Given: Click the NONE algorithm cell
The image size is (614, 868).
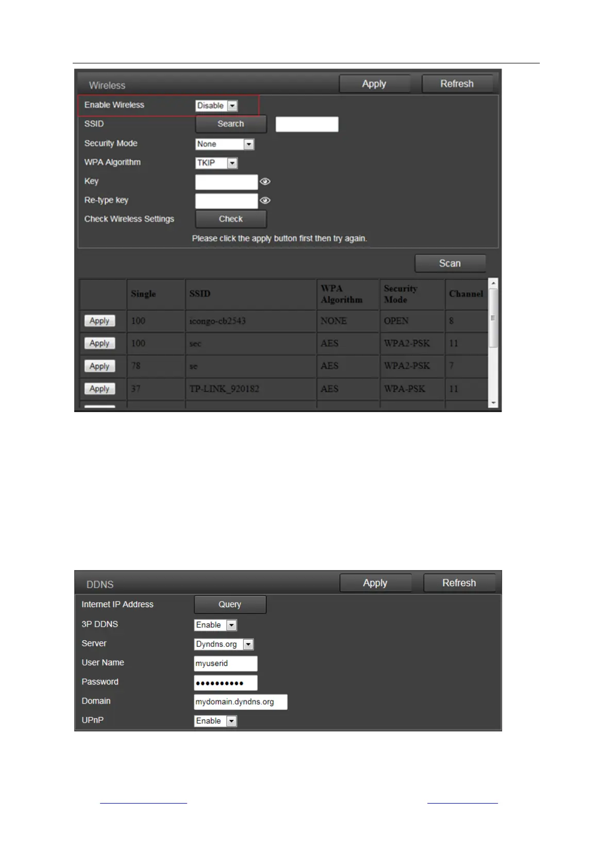Looking at the screenshot, I should (x=348, y=321).
